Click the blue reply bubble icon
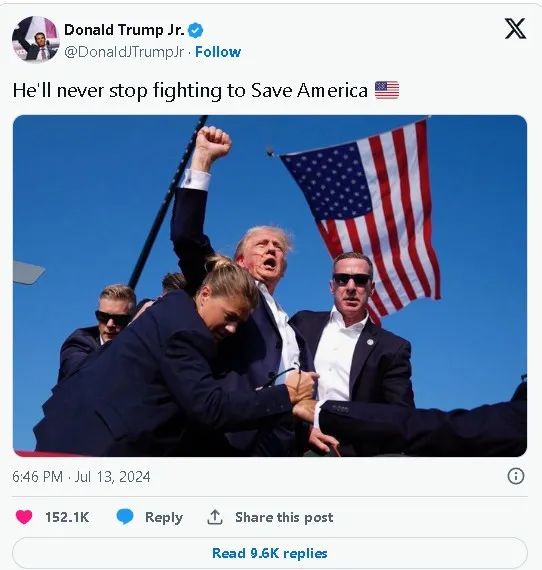The height and width of the screenshot is (570, 542). click(x=125, y=517)
